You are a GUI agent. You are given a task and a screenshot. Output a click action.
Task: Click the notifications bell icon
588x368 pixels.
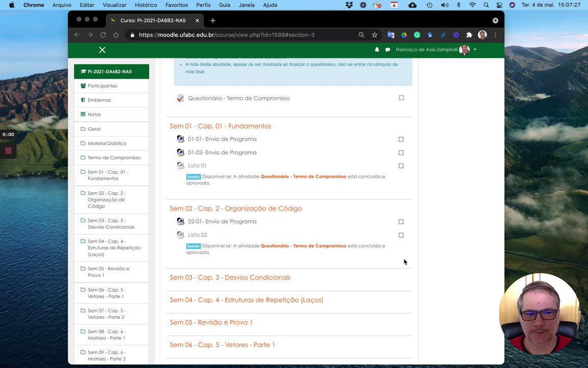click(x=377, y=50)
